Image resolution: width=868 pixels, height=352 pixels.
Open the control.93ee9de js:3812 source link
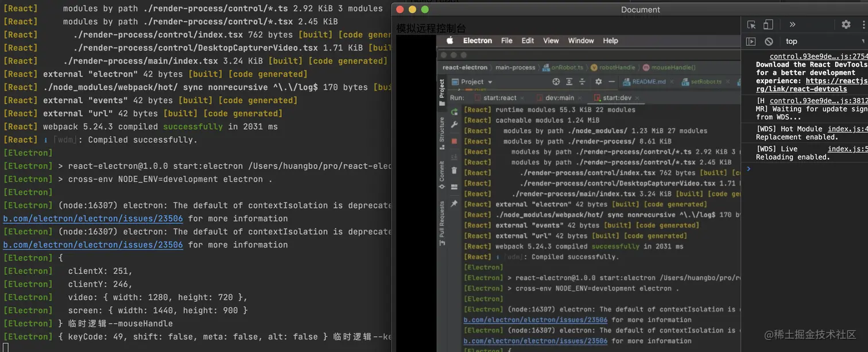819,101
